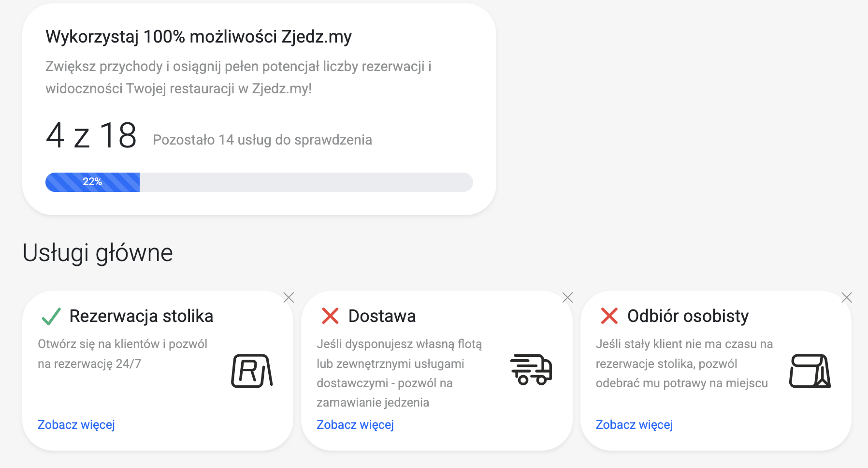Click the table reservation R icon
Viewport: 868px width, 468px height.
coord(252,371)
